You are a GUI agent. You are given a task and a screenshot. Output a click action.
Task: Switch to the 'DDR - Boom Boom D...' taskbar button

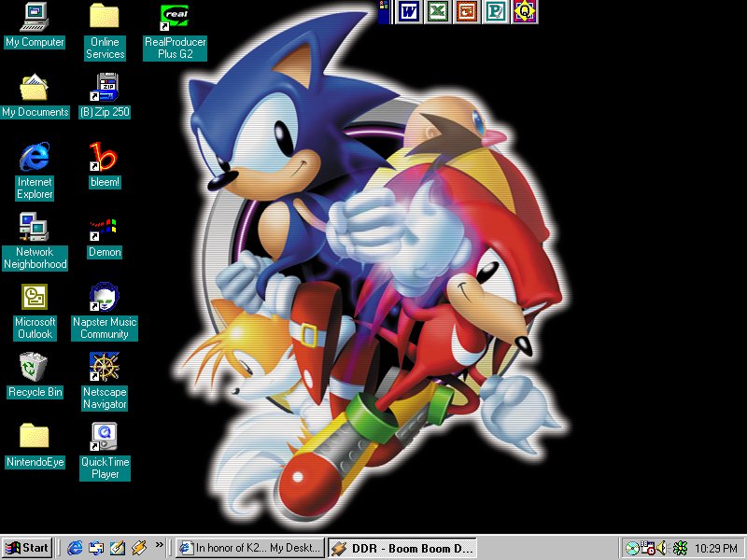402,548
